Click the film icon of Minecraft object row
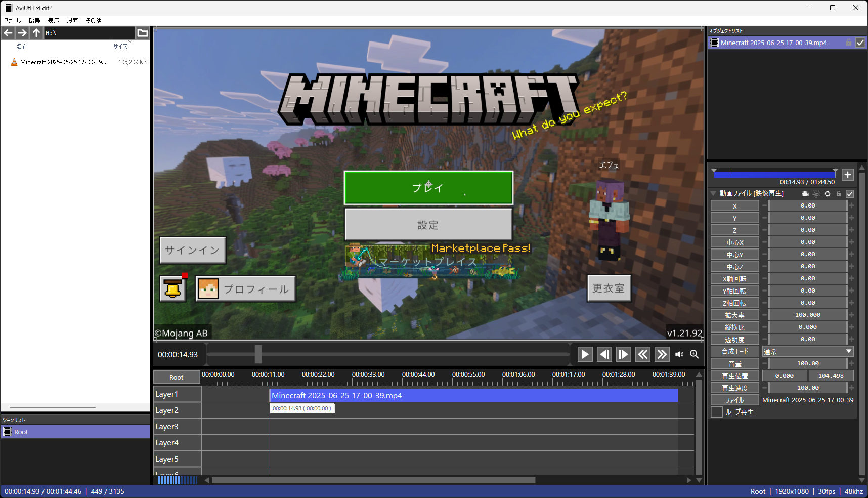This screenshot has height=498, width=868. [714, 43]
